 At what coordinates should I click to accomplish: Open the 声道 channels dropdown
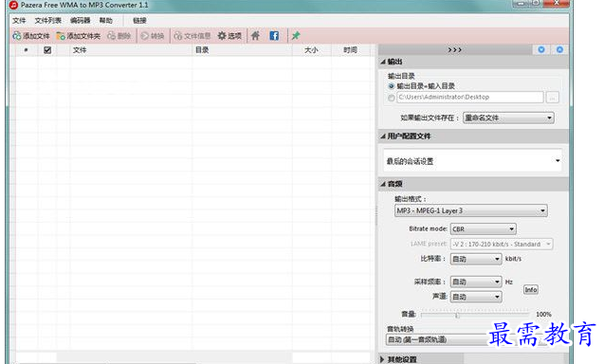(476, 297)
